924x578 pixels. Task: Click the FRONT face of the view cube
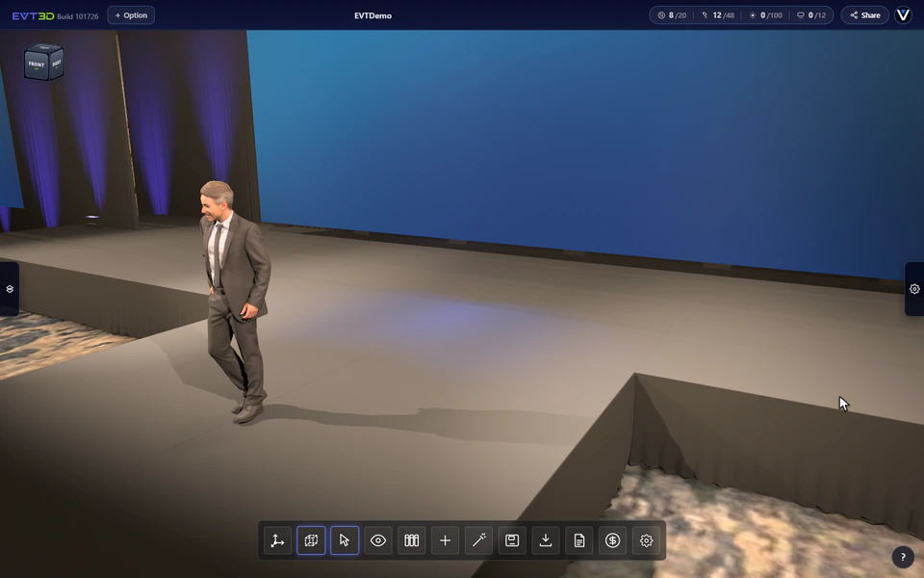37,65
